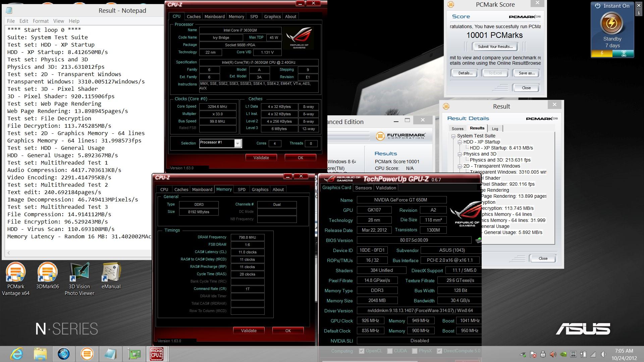This screenshot has width=644, height=362.
Task: Toggle the OpenCL checkbox in GPU-Z
Action: (362, 351)
